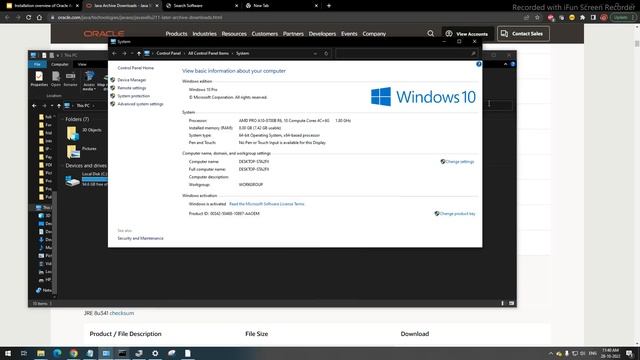The height and width of the screenshot is (360, 640).
Task: Select Control Panel in the breadcrumb path
Action: (168, 53)
